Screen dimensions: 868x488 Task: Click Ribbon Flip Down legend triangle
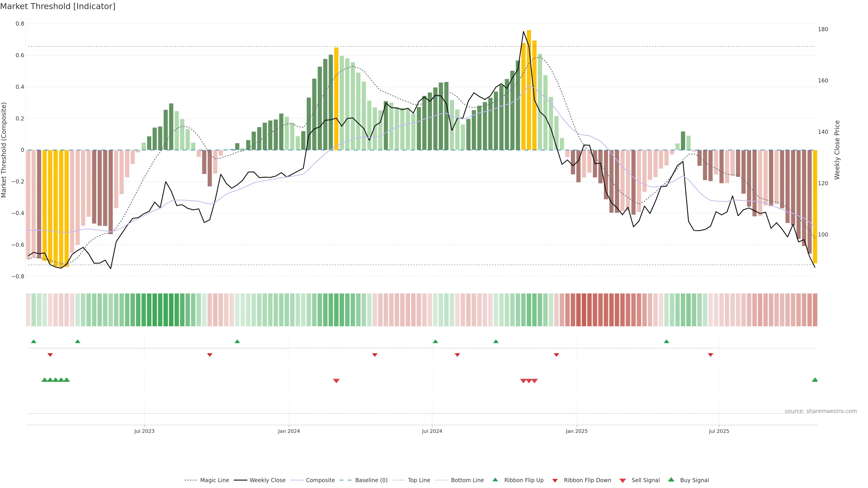pos(555,480)
